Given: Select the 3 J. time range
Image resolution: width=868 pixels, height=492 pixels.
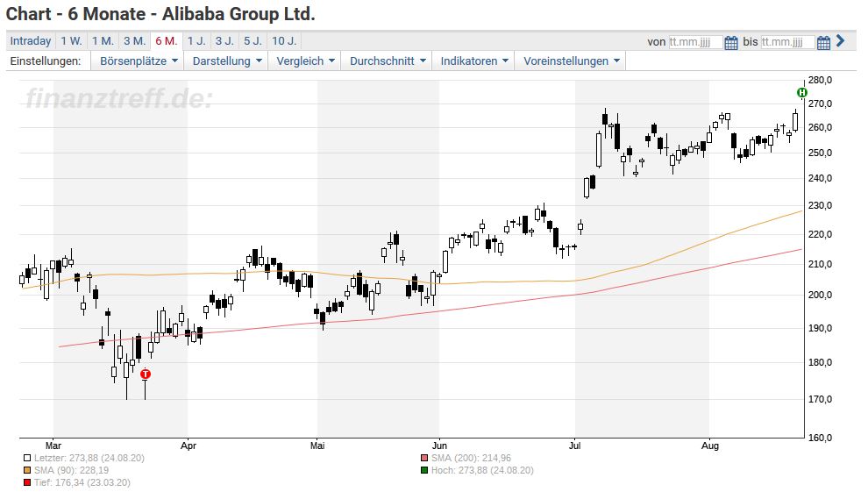Looking at the screenshot, I should point(224,41).
